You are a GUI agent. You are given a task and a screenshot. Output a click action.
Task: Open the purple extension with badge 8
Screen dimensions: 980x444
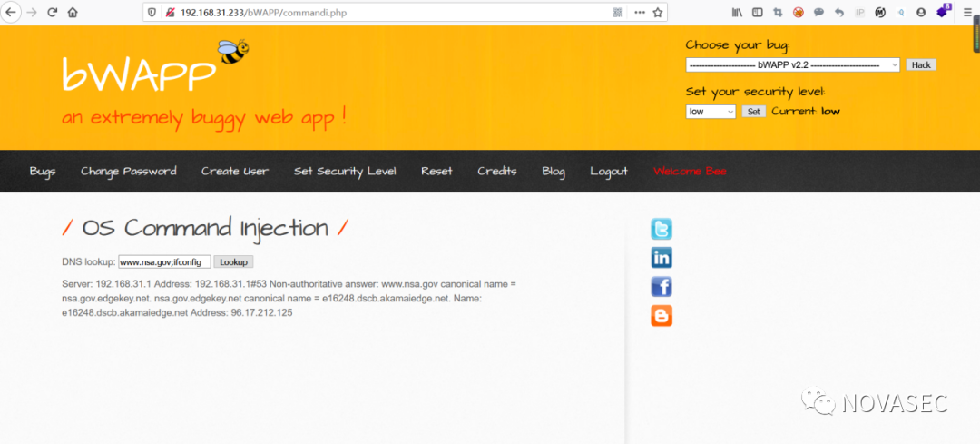pyautogui.click(x=943, y=11)
